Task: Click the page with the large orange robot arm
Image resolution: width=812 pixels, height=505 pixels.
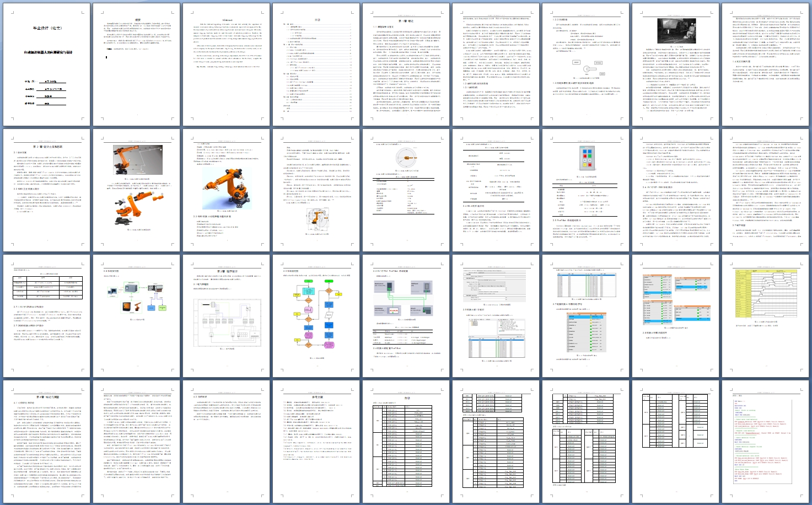Action: (x=227, y=190)
